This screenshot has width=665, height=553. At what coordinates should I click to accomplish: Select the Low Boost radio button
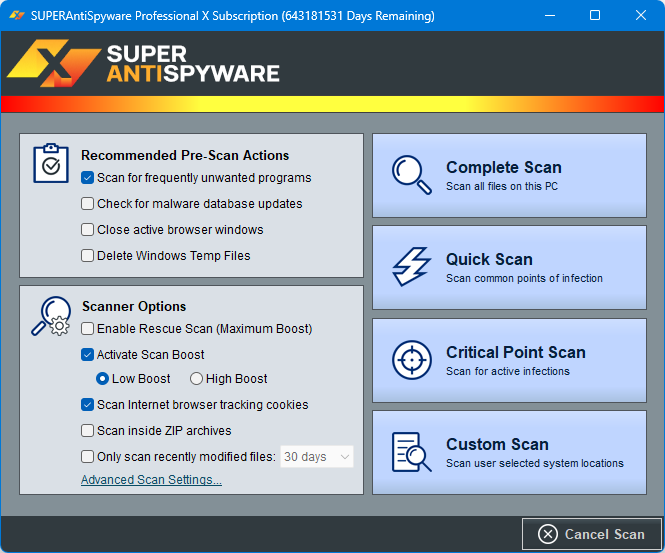click(103, 379)
